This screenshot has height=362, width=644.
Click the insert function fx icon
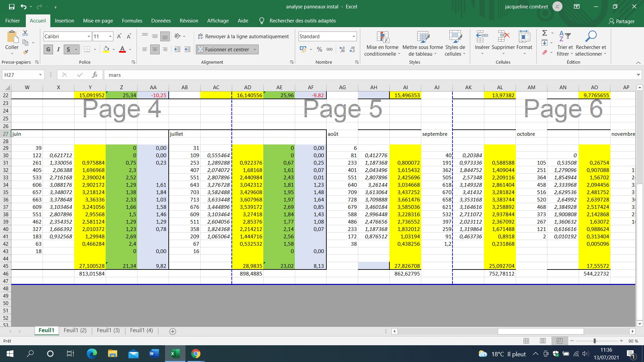[95, 75]
